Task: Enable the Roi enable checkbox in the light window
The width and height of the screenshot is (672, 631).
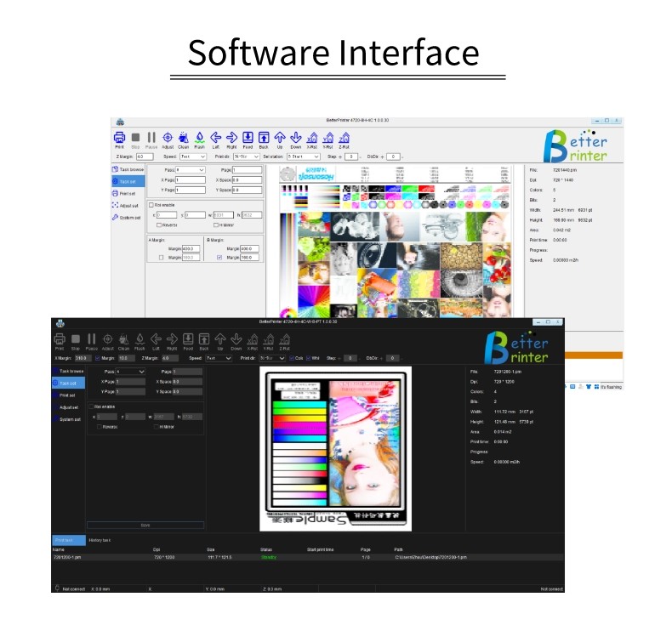Action: [152, 205]
